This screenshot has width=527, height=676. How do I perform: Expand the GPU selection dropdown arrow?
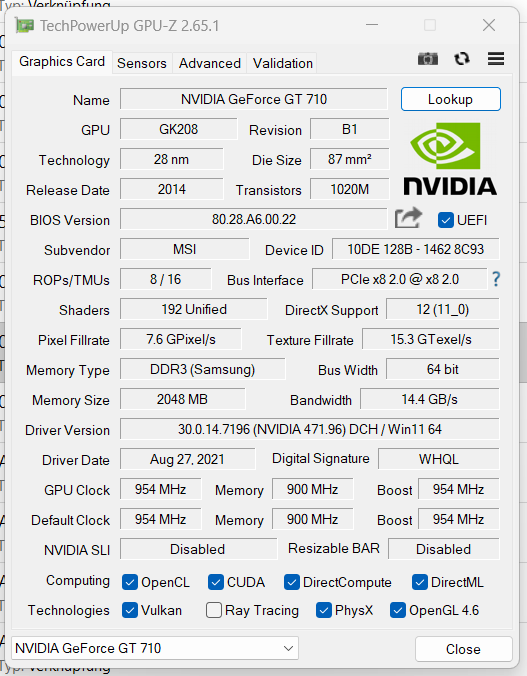click(x=288, y=648)
